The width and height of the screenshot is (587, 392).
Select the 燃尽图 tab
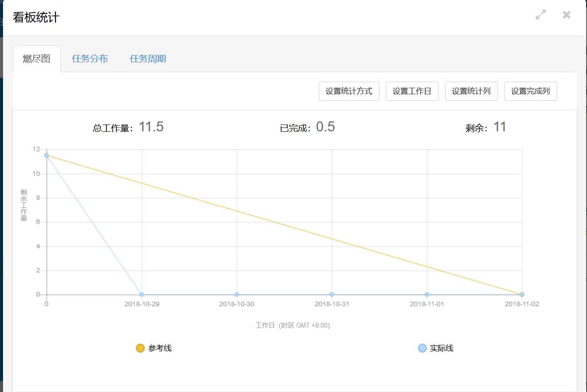37,59
